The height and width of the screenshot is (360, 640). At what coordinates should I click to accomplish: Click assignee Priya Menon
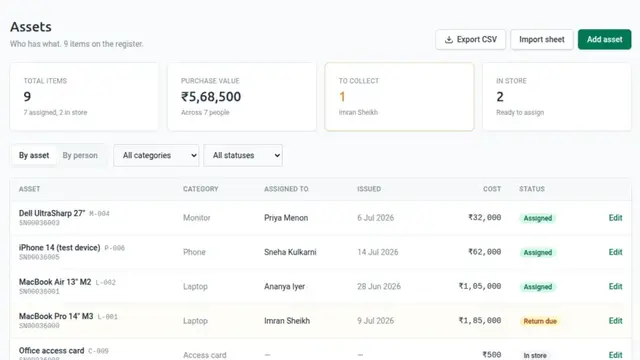[x=286, y=218]
